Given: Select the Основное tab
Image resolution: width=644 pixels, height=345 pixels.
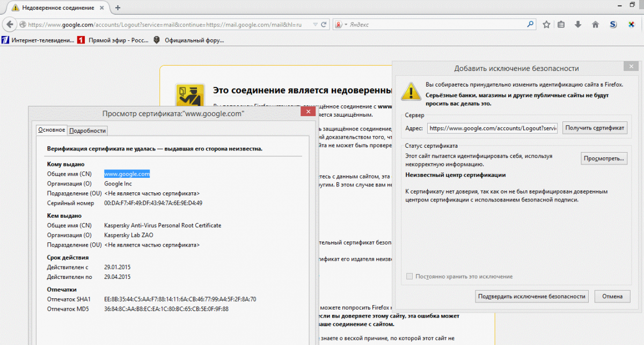Looking at the screenshot, I should click(x=52, y=130).
